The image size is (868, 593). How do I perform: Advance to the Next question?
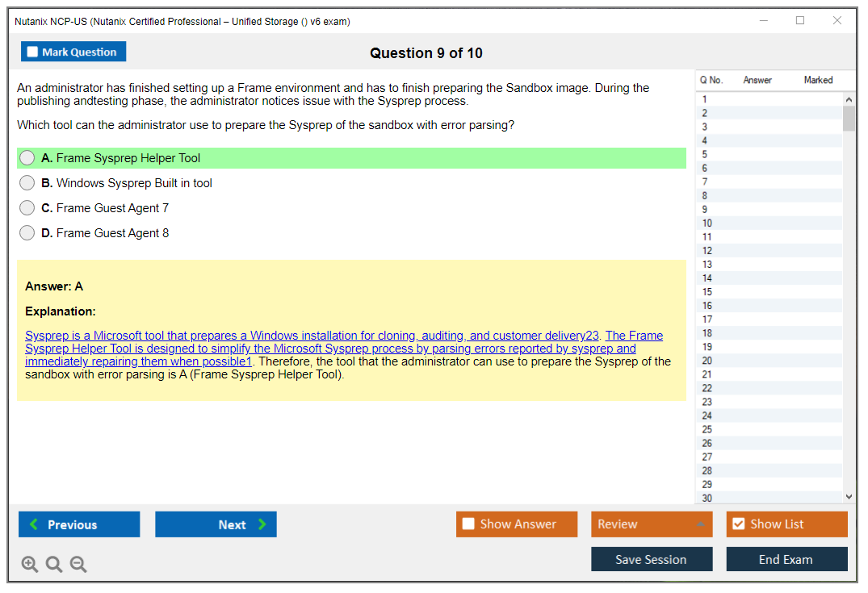tap(216, 524)
